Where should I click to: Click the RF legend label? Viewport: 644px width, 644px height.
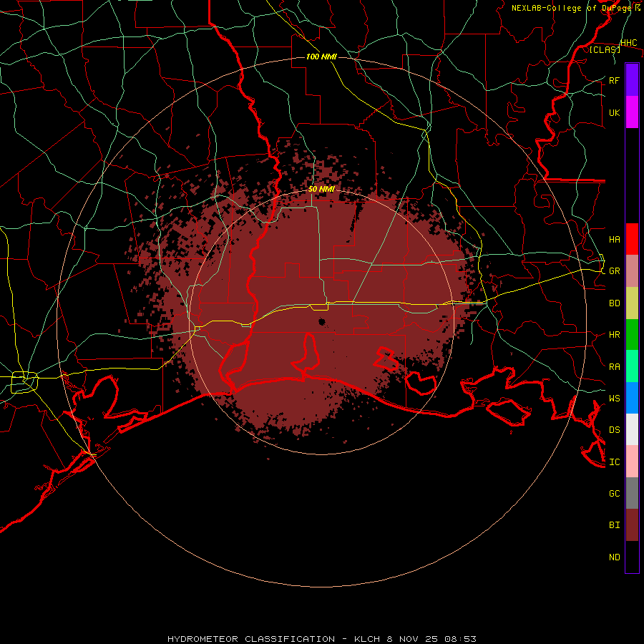click(x=615, y=80)
